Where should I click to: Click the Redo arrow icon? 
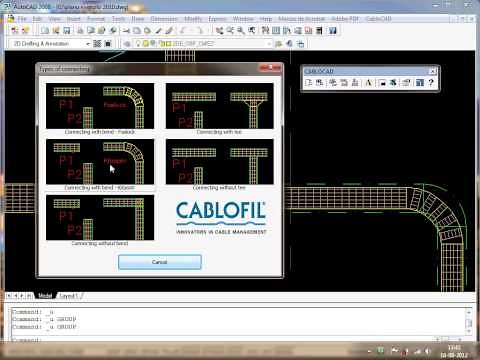(x=199, y=31)
